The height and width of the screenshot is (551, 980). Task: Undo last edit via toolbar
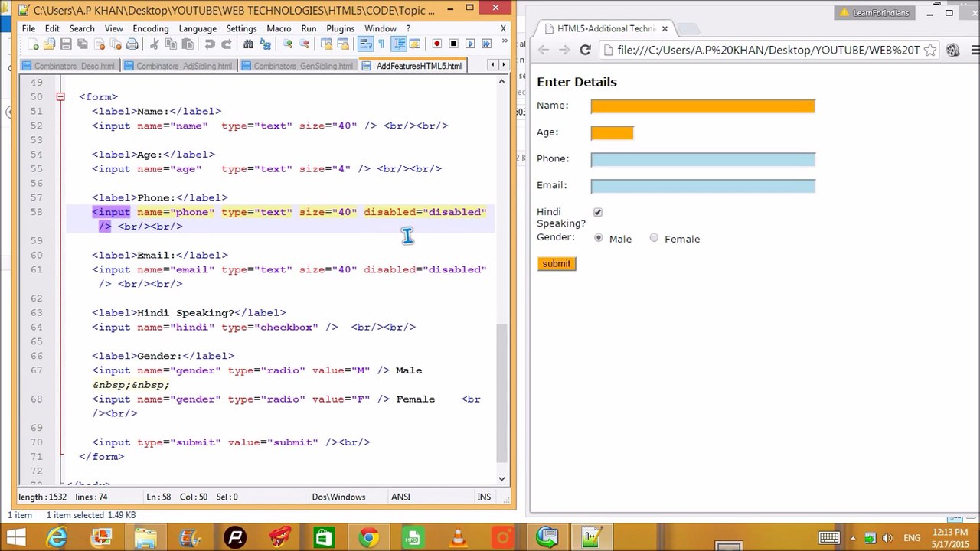(x=209, y=44)
